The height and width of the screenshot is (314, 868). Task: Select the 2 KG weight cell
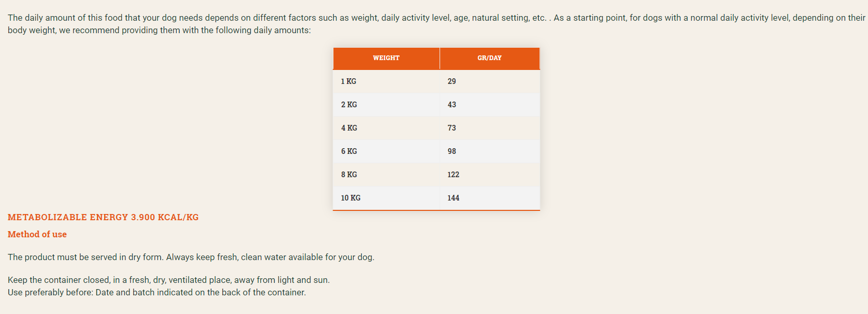tap(386, 105)
